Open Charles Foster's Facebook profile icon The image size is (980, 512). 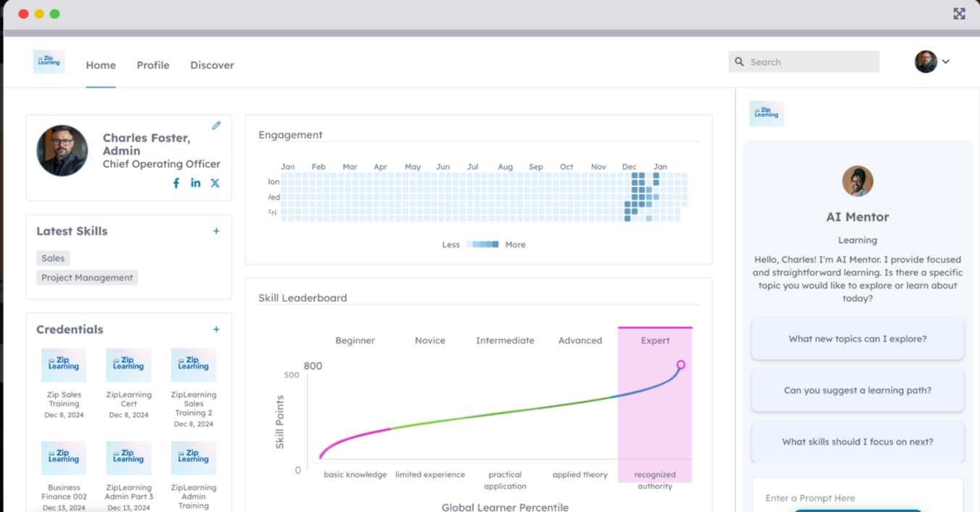pos(175,183)
